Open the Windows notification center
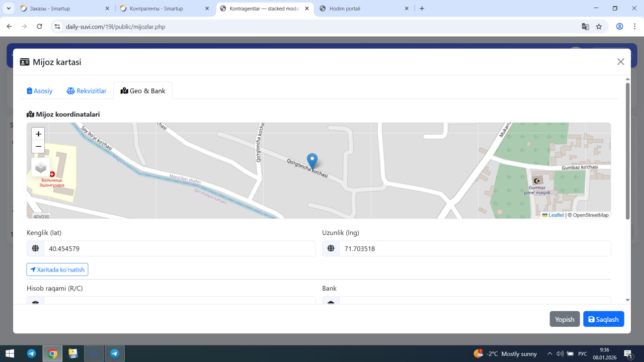 628,353
